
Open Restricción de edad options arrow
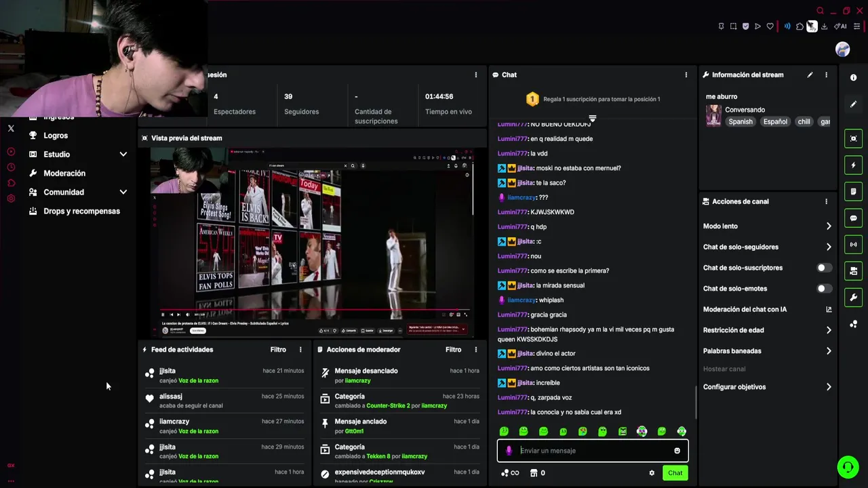click(829, 330)
